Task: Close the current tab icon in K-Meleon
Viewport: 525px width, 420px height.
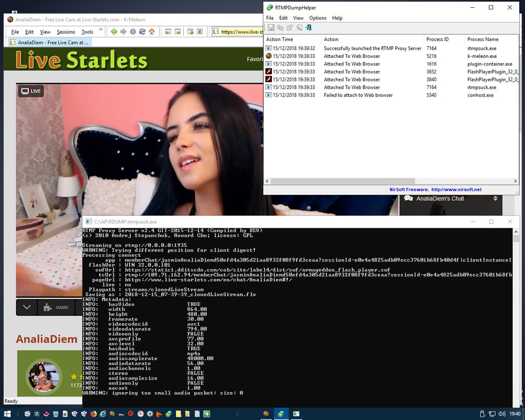Action: pos(200,32)
